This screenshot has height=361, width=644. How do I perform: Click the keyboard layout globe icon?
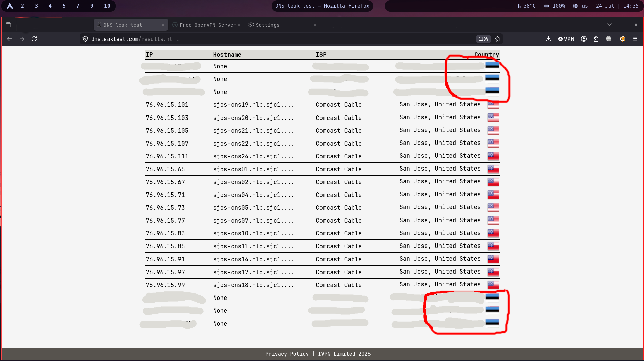[x=575, y=6]
